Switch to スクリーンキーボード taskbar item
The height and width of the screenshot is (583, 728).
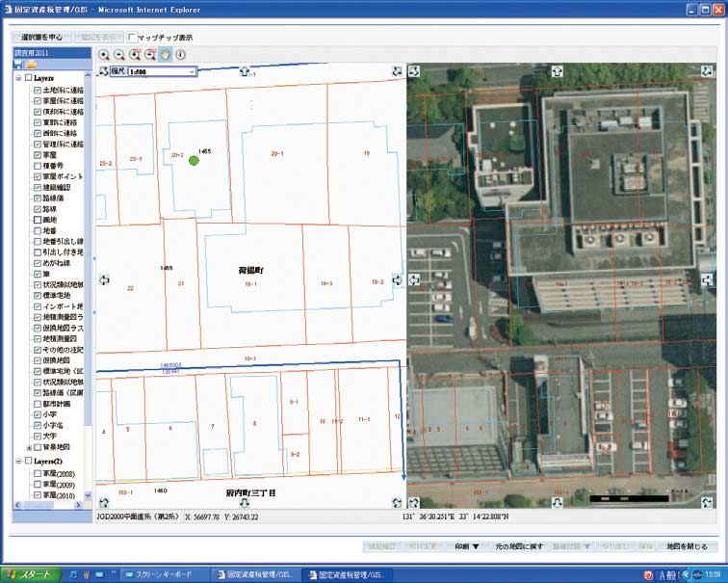[162, 574]
